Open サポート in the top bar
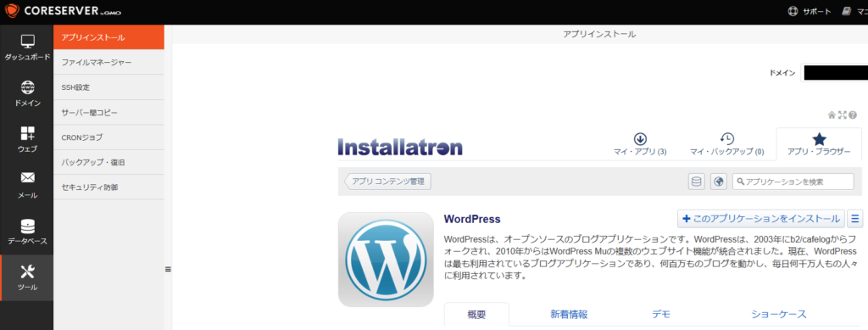868x330 pixels. click(810, 11)
